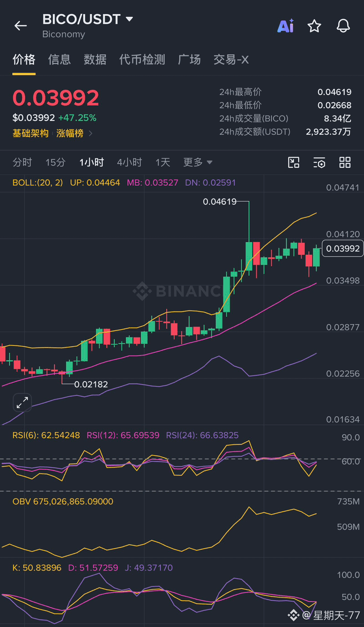Select the 分时 timeframe
The height and width of the screenshot is (627, 364).
[x=22, y=162]
